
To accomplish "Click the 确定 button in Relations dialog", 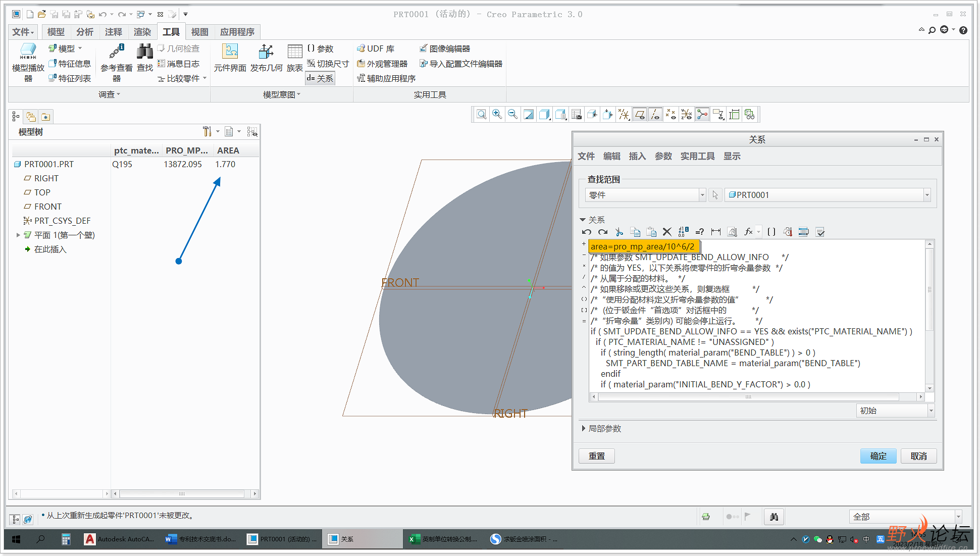I will click(879, 456).
